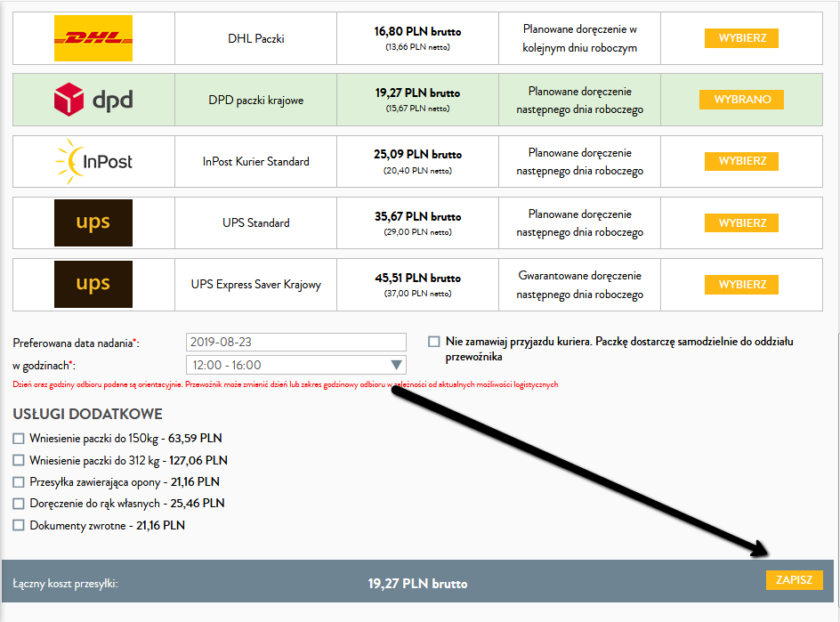Viewport: 840px width, 622px height.
Task: Tick 'Nie zamawiaj przyjazdu kuriera' checkbox
Action: click(x=434, y=342)
